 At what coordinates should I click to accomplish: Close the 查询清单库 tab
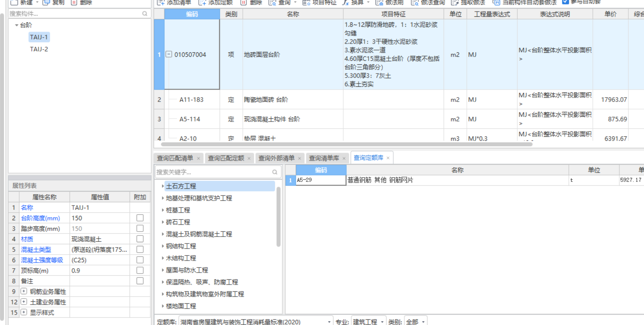344,158
